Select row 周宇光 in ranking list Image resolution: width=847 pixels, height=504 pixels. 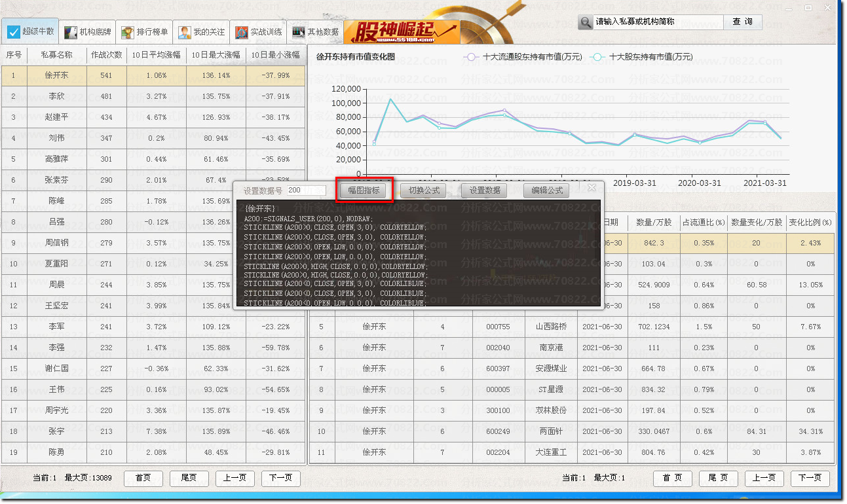(x=153, y=410)
